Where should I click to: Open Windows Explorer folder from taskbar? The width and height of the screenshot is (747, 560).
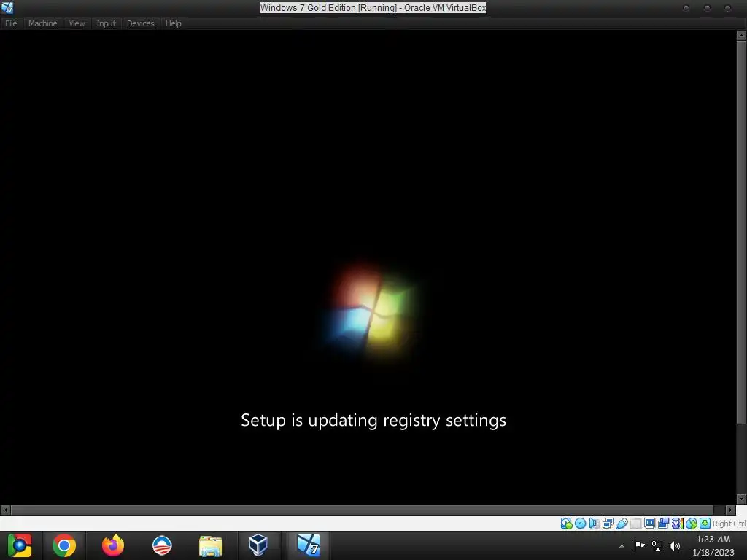[x=211, y=545]
